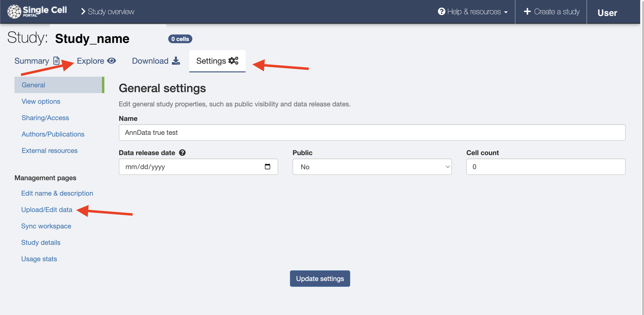The height and width of the screenshot is (315, 644).
Task: Select the Public visibility toggle
Action: coord(372,167)
